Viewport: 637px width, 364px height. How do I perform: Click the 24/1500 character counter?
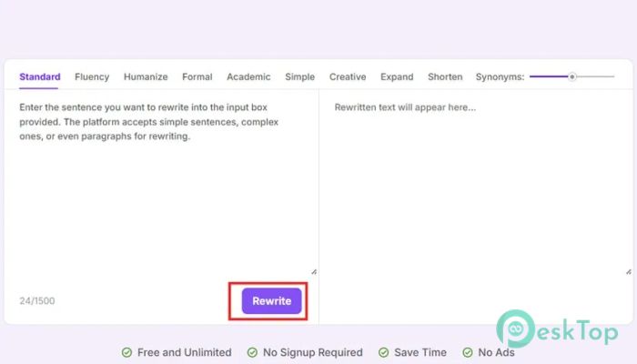tap(37, 301)
